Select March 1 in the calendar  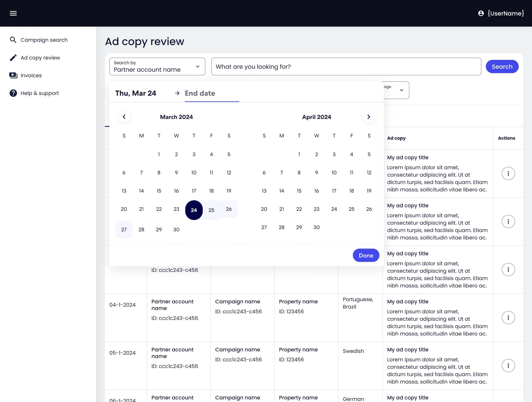coord(159,154)
